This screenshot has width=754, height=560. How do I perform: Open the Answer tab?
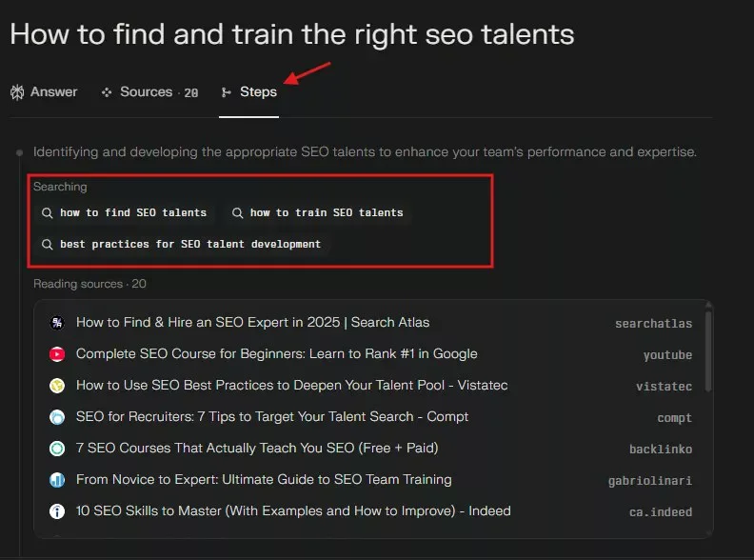(44, 92)
